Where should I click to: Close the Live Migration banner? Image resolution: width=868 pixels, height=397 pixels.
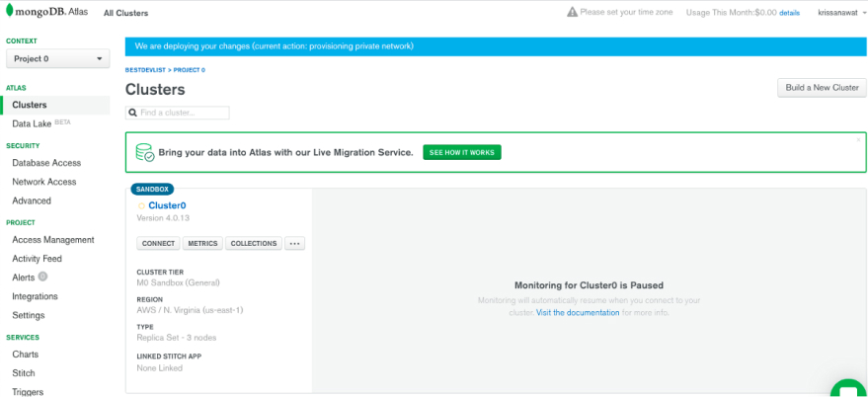pos(858,139)
